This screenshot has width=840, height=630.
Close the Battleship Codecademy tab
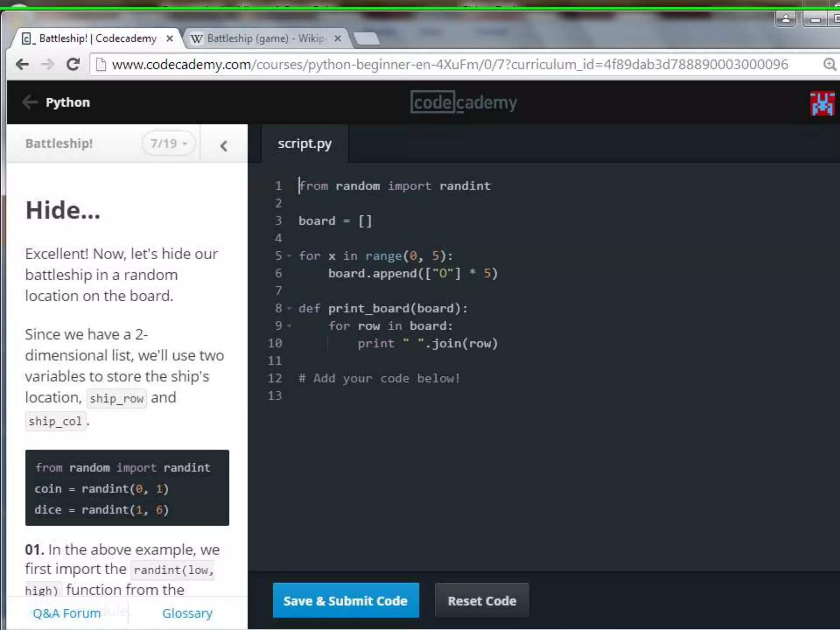[x=169, y=39]
